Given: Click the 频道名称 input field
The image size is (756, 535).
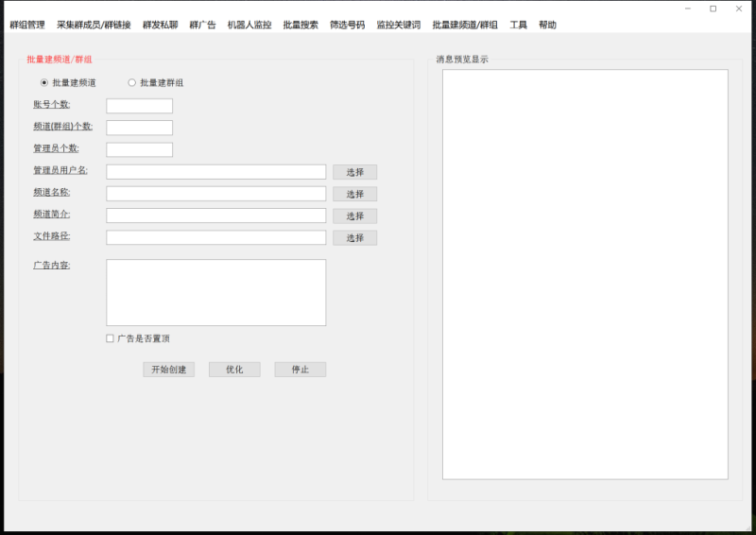Looking at the screenshot, I should 216,194.
